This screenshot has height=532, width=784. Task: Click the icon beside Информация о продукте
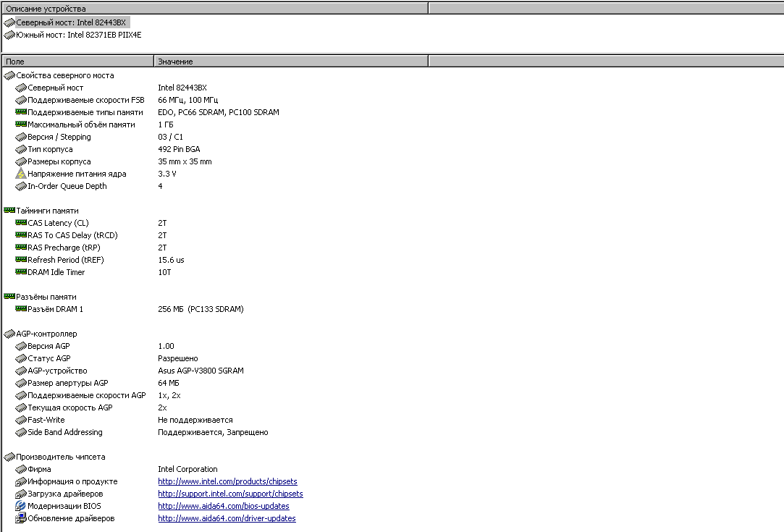20,481
